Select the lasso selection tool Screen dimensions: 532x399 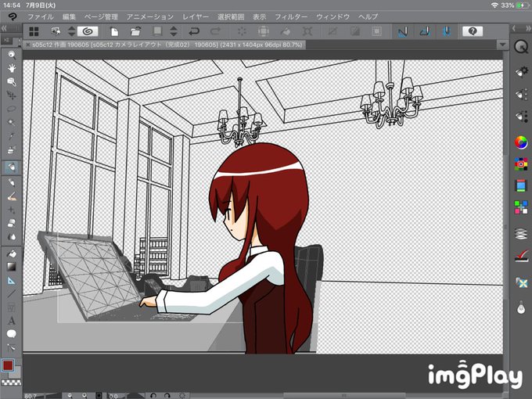pyautogui.click(x=12, y=109)
